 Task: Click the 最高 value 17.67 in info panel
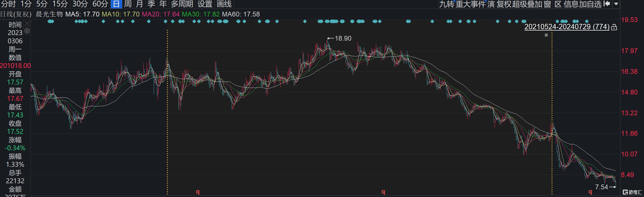15,99
